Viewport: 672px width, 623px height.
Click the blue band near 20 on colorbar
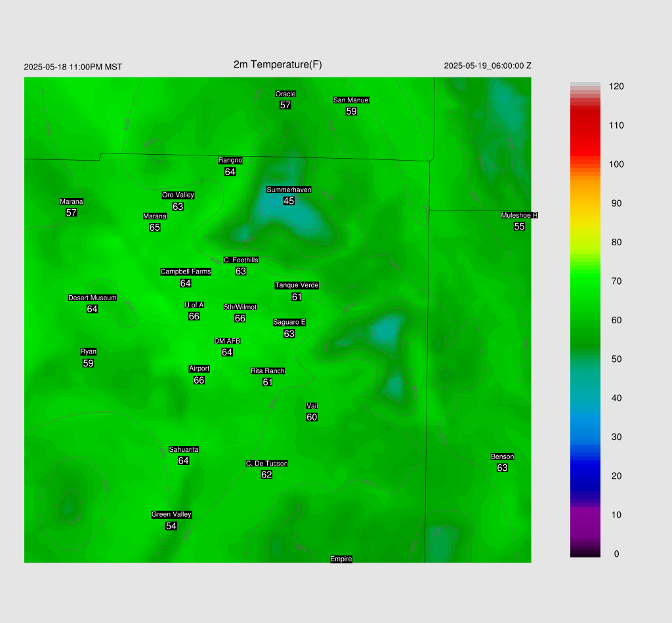[585, 475]
